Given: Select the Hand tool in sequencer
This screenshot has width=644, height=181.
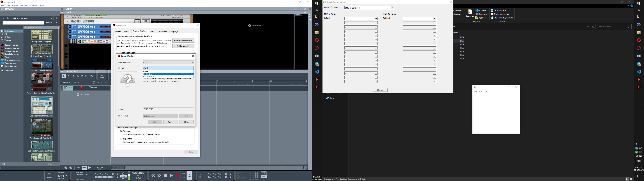Looking at the screenshot, I should (x=91, y=76).
